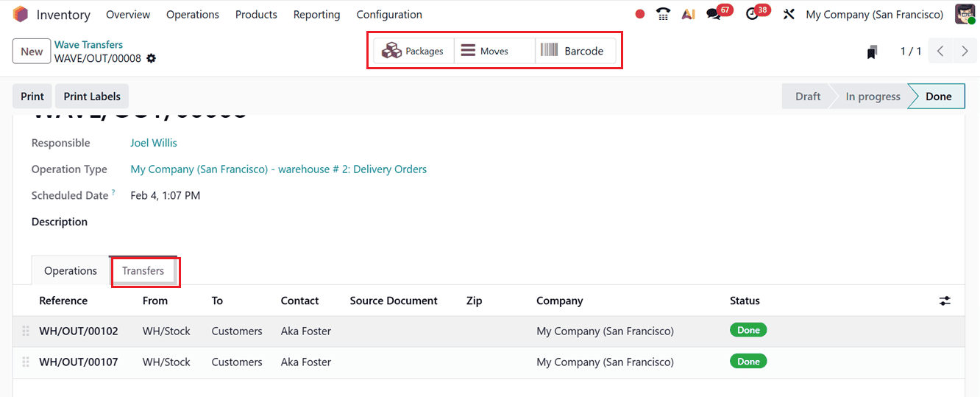Open the Delivery Orders operation type link

click(x=278, y=169)
